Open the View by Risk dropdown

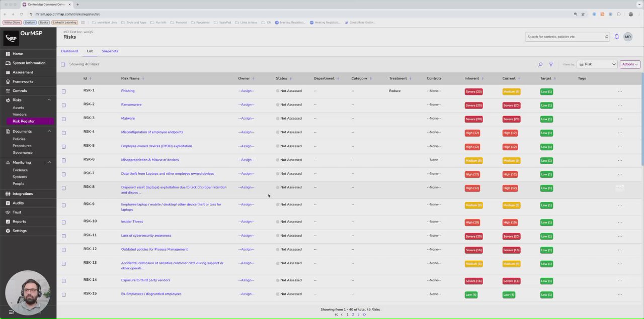[597, 64]
